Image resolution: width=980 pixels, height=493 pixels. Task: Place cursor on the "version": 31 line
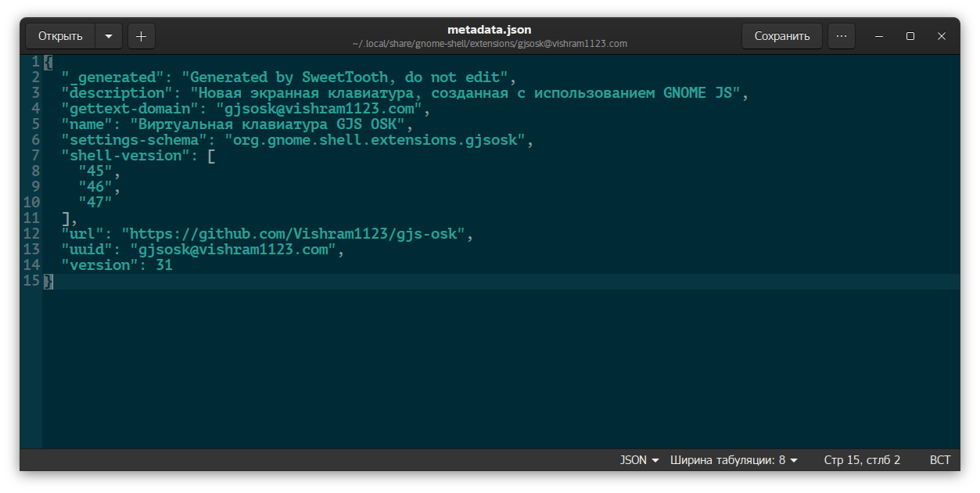(117, 265)
